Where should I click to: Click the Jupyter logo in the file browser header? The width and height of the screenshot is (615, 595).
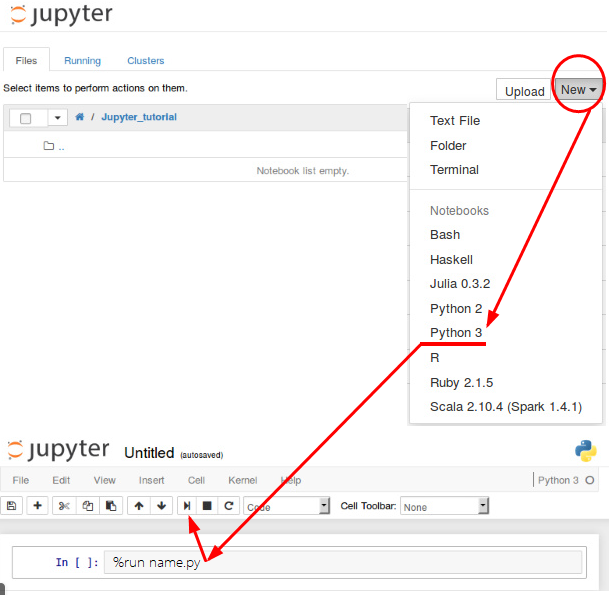point(61,15)
